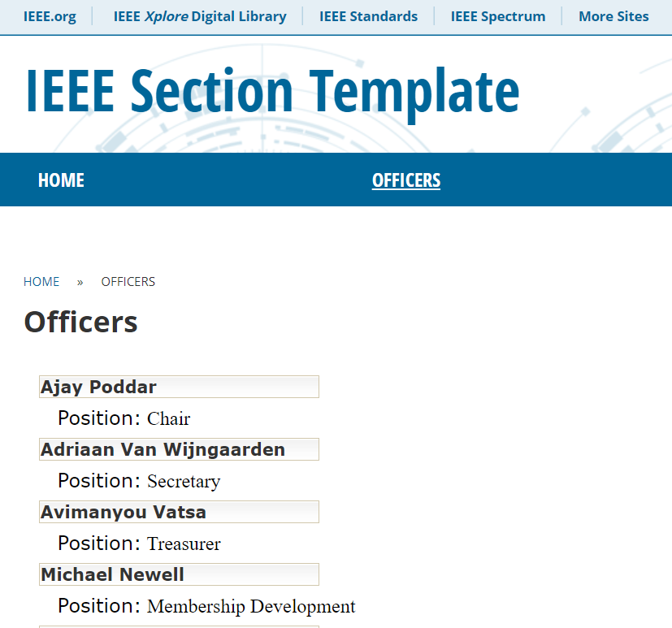The height and width of the screenshot is (628, 672).
Task: Expand the Adriaan Van Wijngaarden entry
Action: tap(179, 449)
